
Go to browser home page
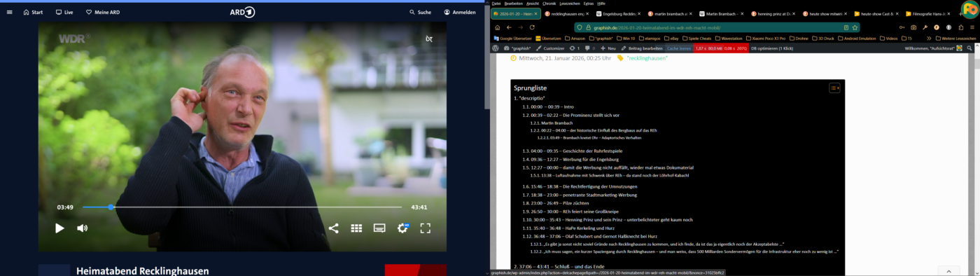click(498, 27)
